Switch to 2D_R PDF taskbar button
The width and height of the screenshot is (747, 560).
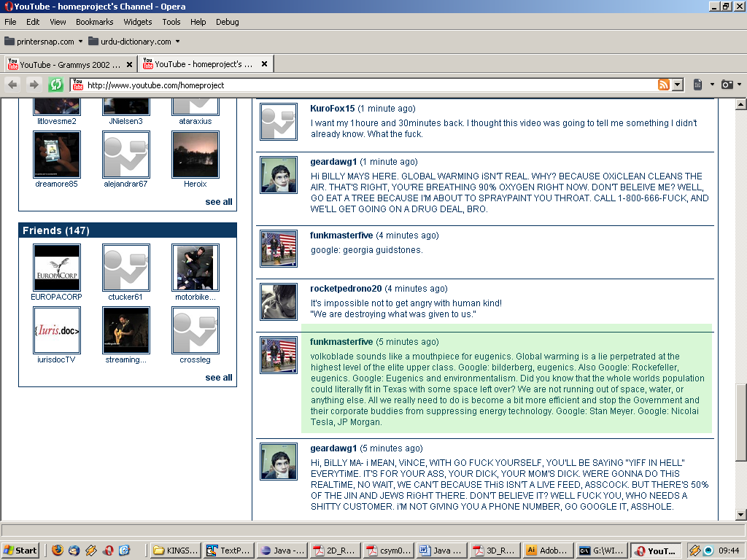[x=336, y=551]
